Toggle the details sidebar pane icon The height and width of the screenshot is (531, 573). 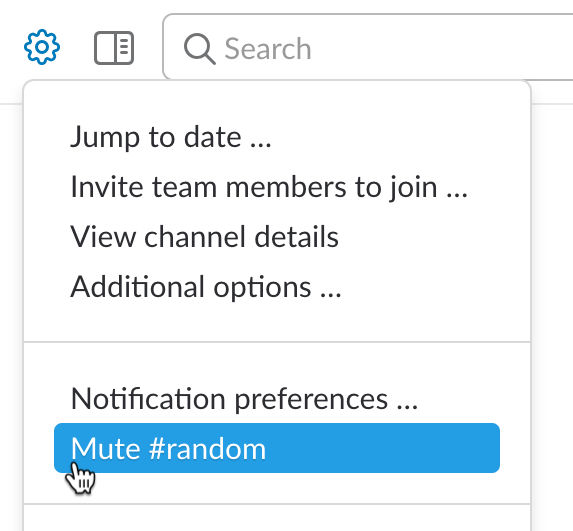point(114,48)
